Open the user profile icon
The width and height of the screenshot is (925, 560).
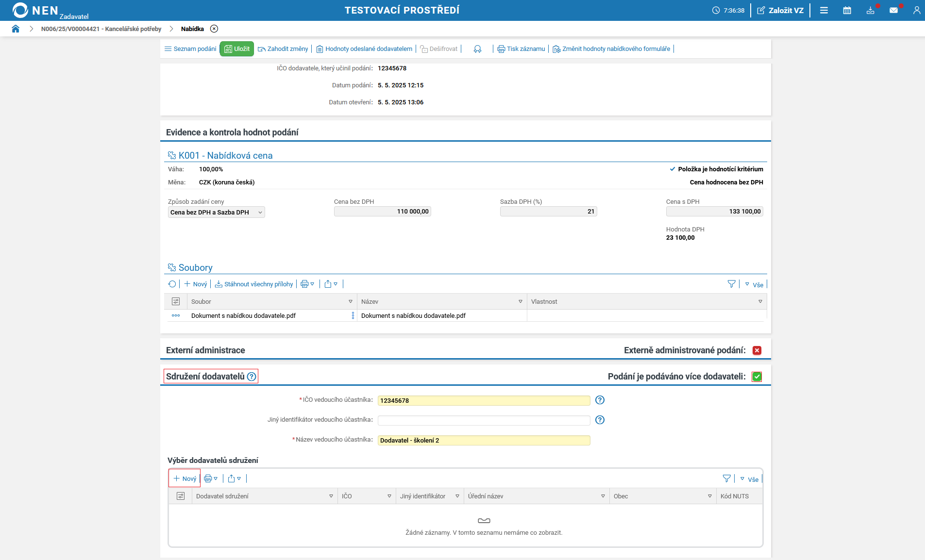[916, 10]
